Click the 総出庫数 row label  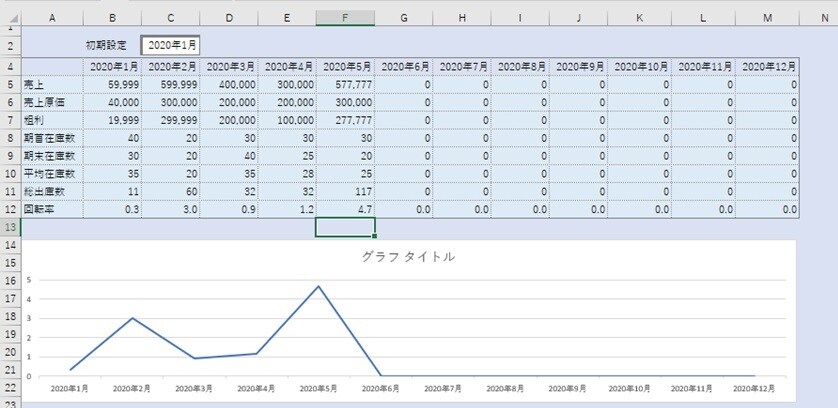(52, 191)
